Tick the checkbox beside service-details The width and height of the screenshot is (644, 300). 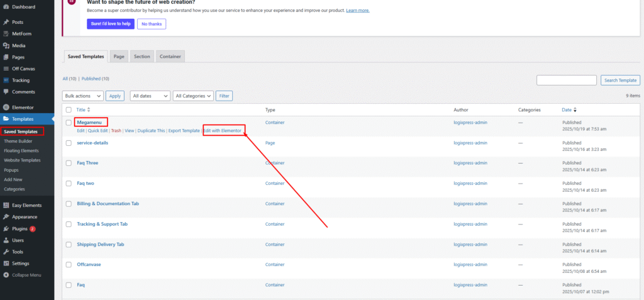click(x=69, y=143)
